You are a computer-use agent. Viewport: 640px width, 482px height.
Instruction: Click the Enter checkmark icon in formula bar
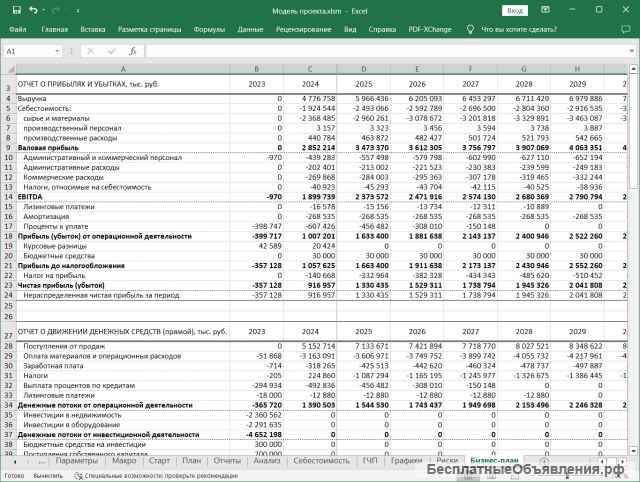tap(110, 50)
